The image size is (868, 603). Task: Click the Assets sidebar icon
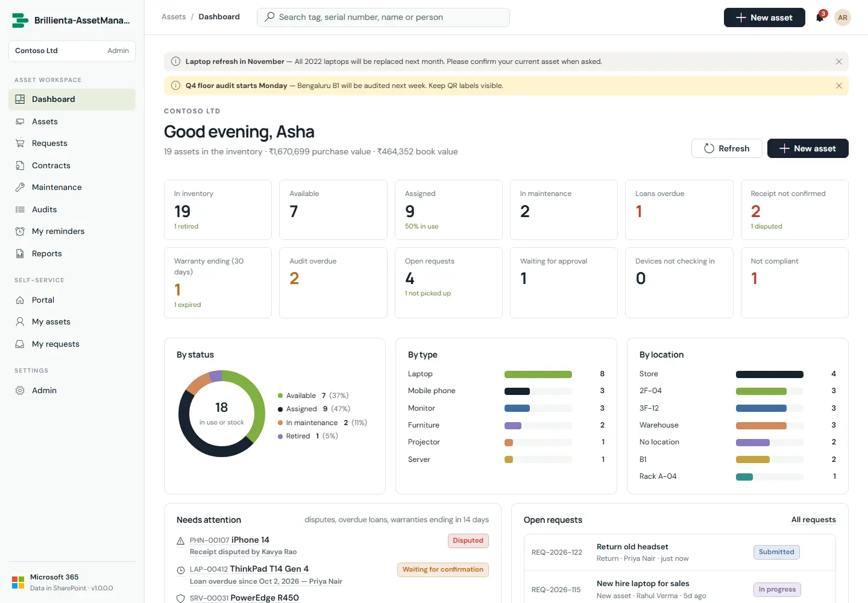(20, 122)
